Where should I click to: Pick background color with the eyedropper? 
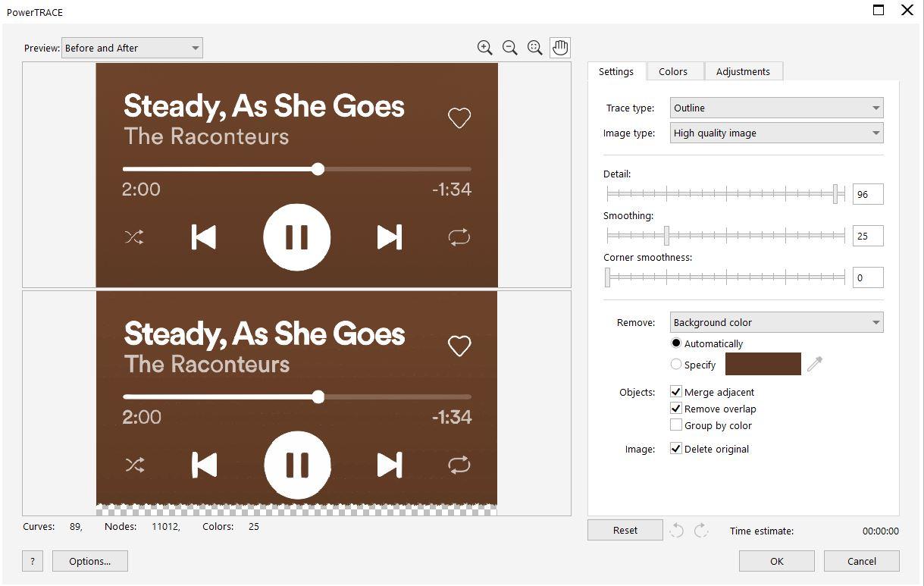(815, 364)
